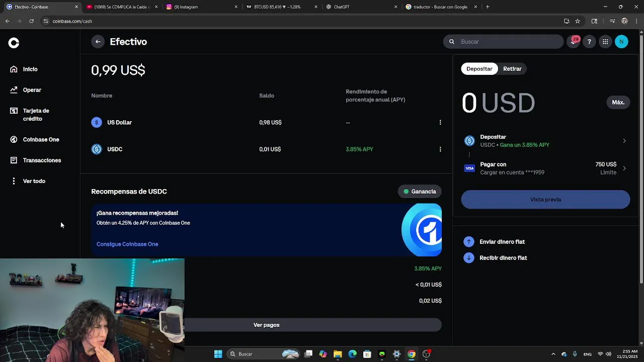644x362 pixels.
Task: Toggle the Ganancia indicator pill
Action: [x=420, y=192]
